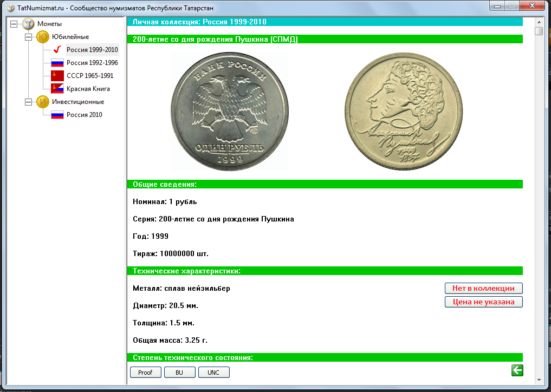The height and width of the screenshot is (392, 551).
Task: Click the scrollbar down arrow
Action: (539, 380)
